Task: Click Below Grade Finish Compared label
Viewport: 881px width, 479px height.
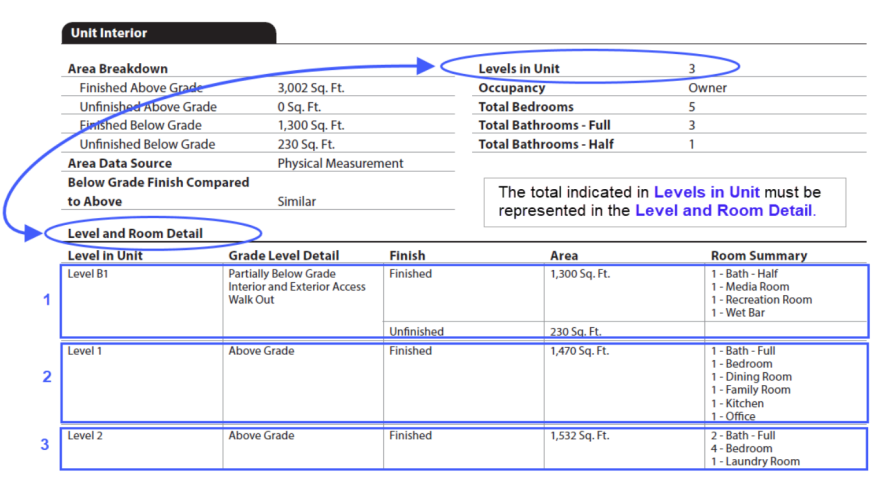Action: click(x=158, y=183)
